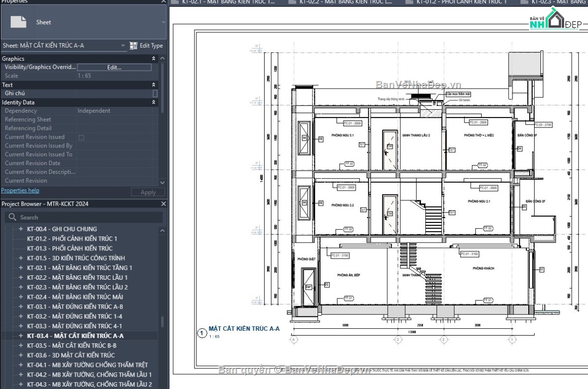Expand the KT-04.2 sheet node
588x389 pixels.
coord(21,375)
